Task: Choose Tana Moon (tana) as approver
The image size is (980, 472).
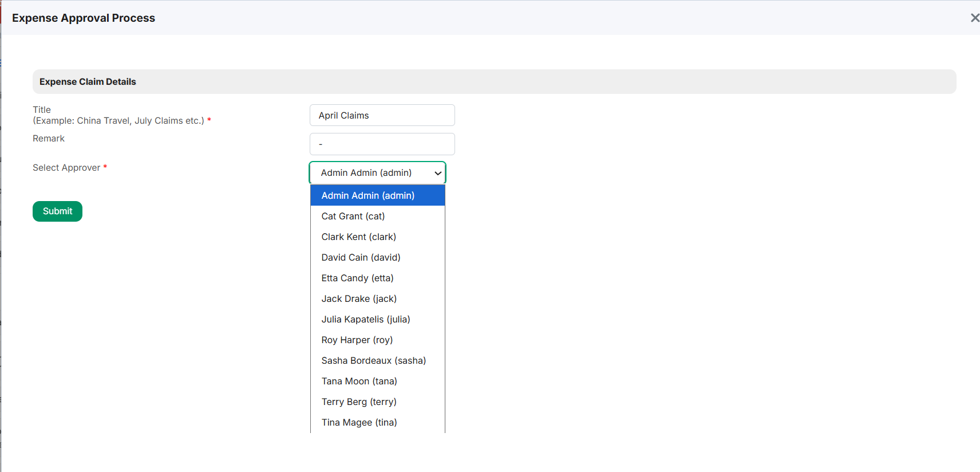Action: click(x=378, y=381)
